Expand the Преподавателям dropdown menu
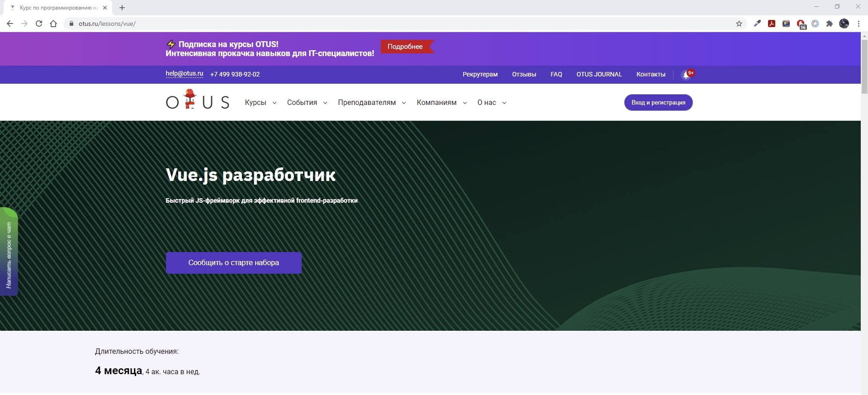This screenshot has width=868, height=395. click(372, 103)
